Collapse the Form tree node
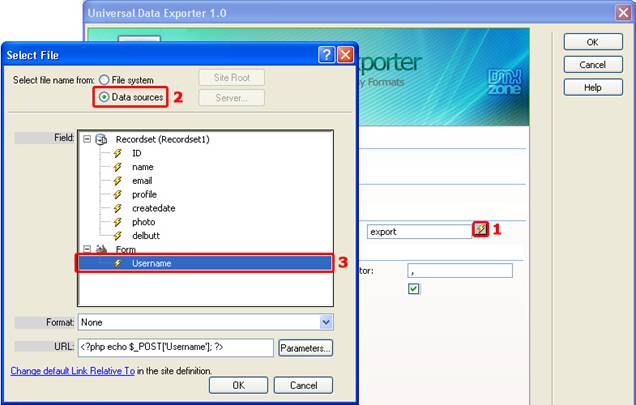The width and height of the screenshot is (636, 405). click(x=87, y=249)
